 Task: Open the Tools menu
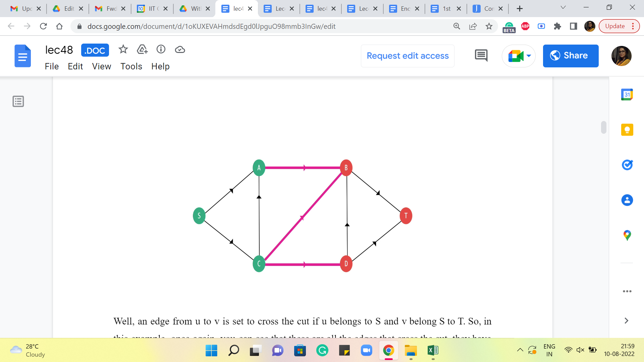(x=131, y=66)
